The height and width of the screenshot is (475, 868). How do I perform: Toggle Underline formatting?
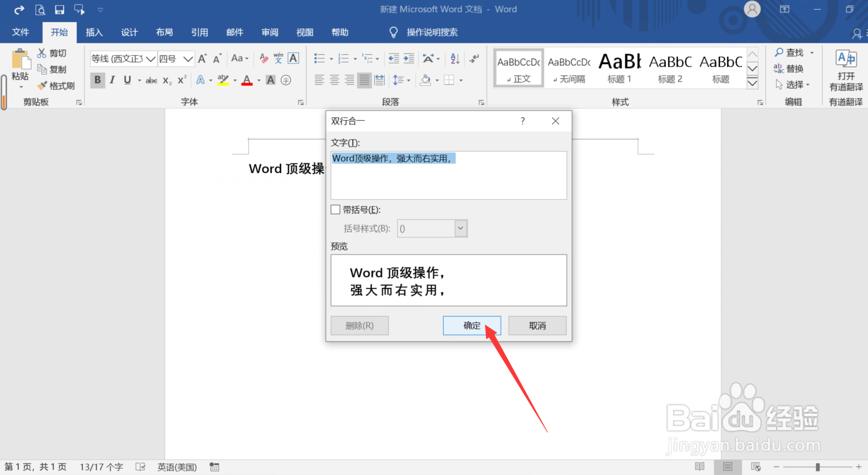click(x=127, y=80)
